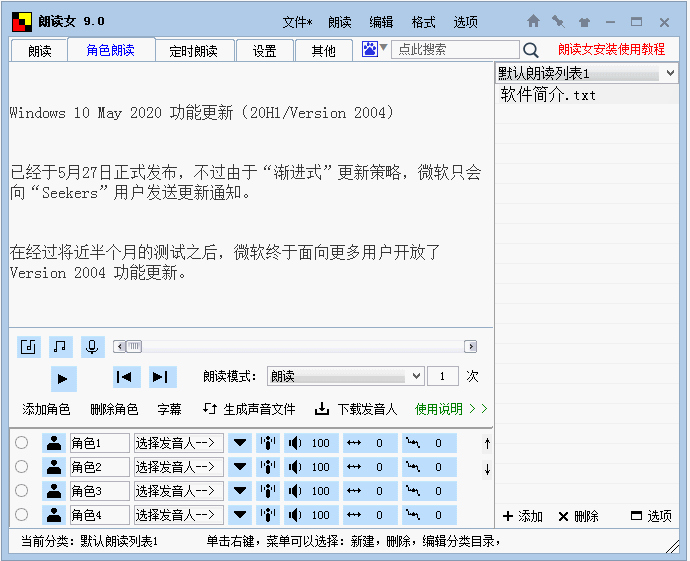Click the pitch icon for 角色1
The width and height of the screenshot is (690, 561).
click(413, 443)
